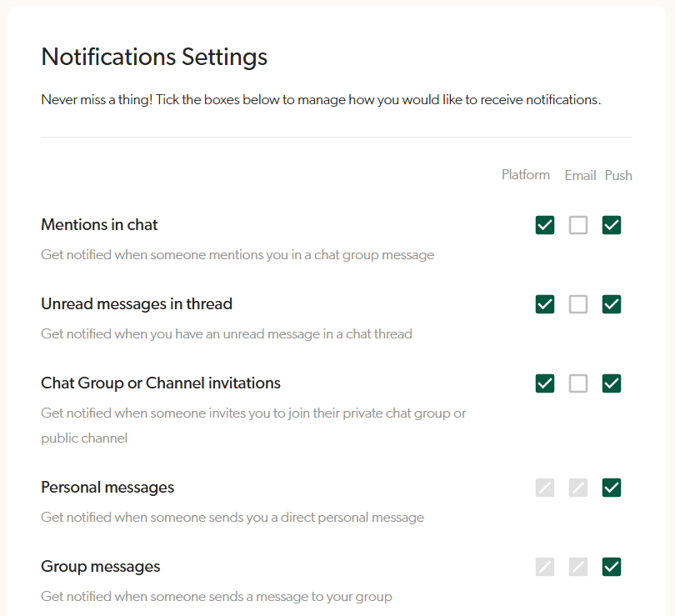675x616 pixels.
Task: Click the Email column header
Action: point(580,175)
